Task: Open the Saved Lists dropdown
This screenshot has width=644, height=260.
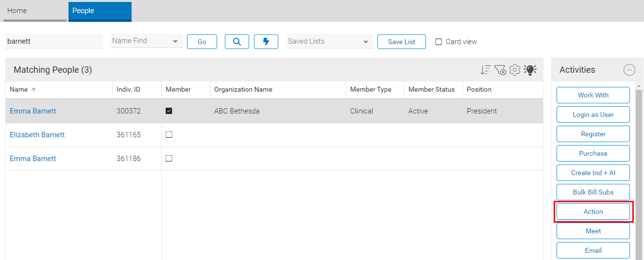Action: (x=330, y=41)
